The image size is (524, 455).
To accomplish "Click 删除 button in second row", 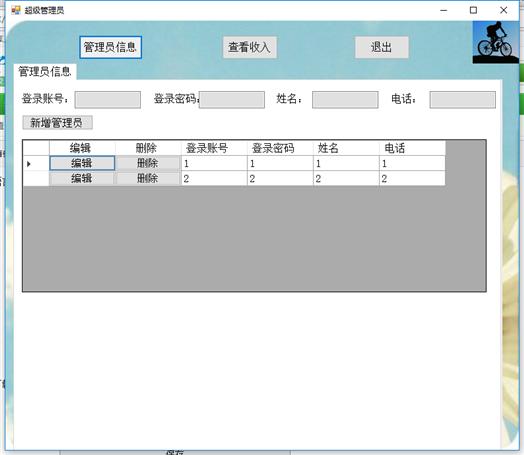I will pos(148,178).
